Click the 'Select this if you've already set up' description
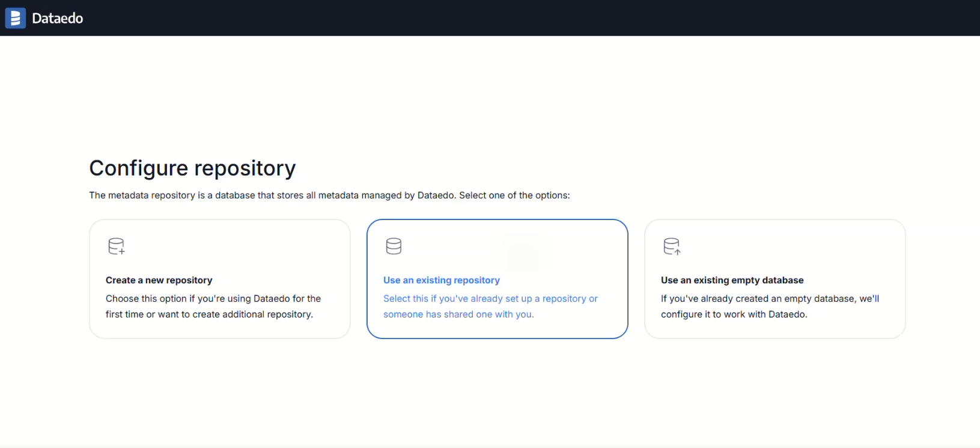This screenshot has width=980, height=448. [490, 306]
